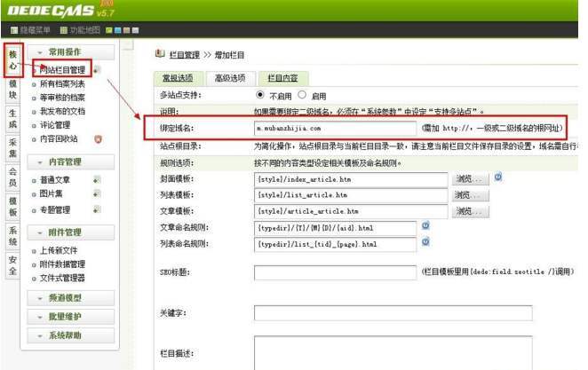Screen dimensions: 588x370
Task: Click add icon next to 图片集
Action: [x=96, y=194]
